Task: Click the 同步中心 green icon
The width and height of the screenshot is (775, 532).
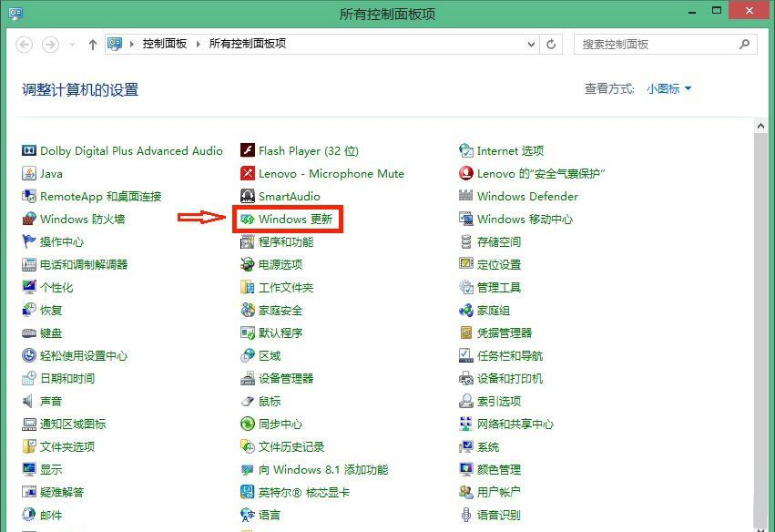Action: click(x=248, y=424)
